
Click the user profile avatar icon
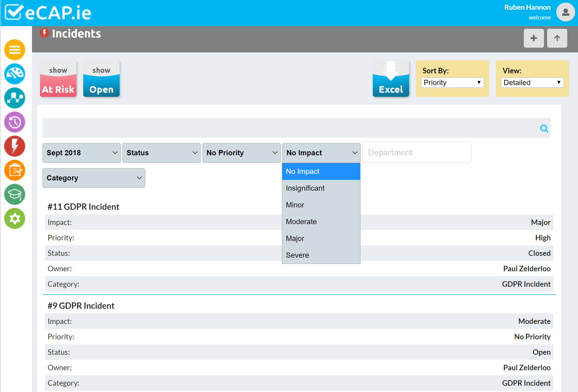pyautogui.click(x=565, y=12)
